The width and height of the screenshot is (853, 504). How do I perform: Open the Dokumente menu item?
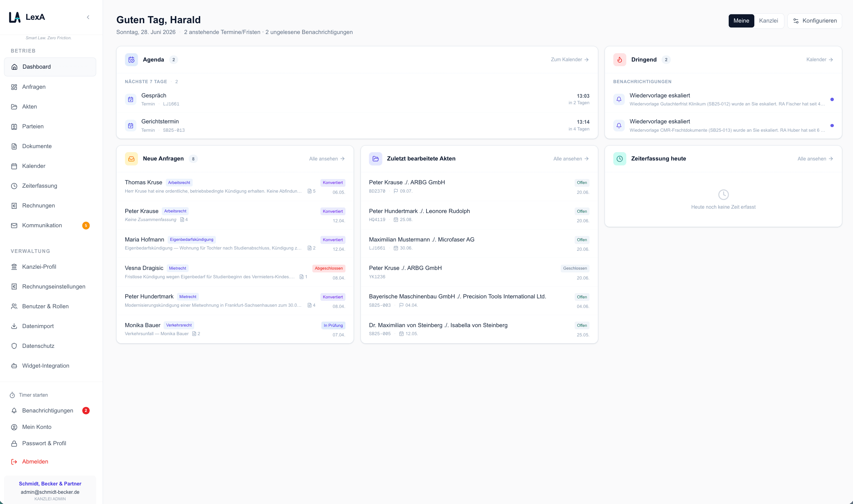click(x=50, y=146)
